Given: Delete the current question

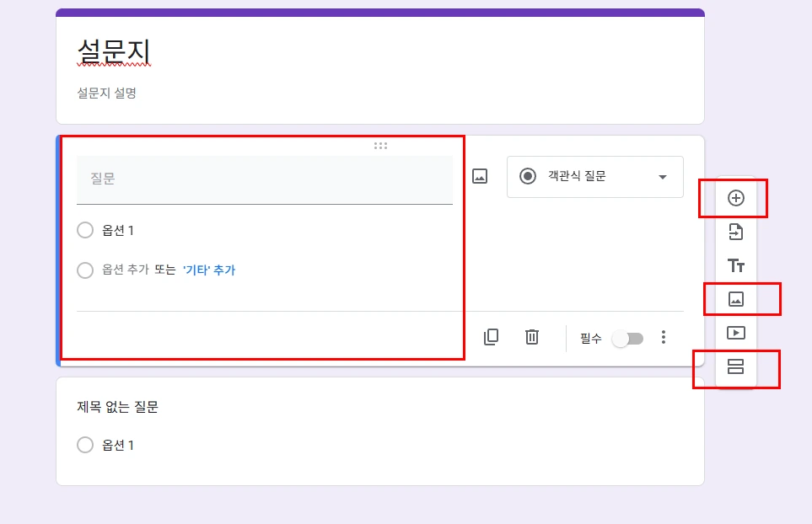Looking at the screenshot, I should pos(532,337).
